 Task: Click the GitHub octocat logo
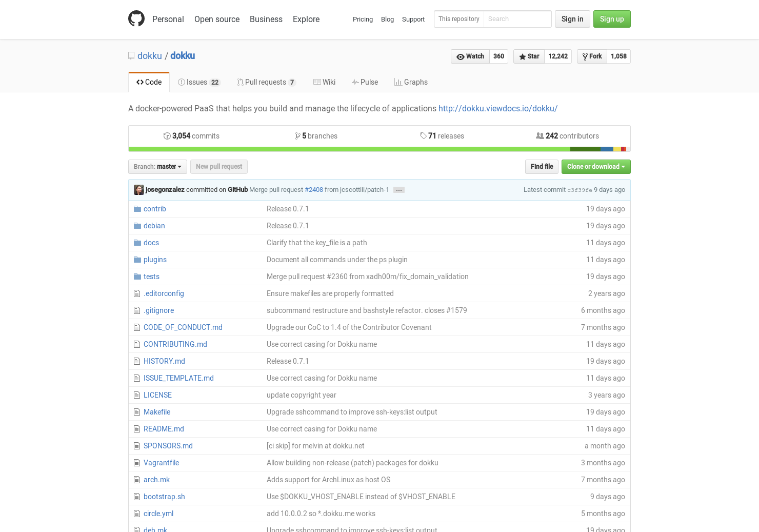tap(136, 18)
